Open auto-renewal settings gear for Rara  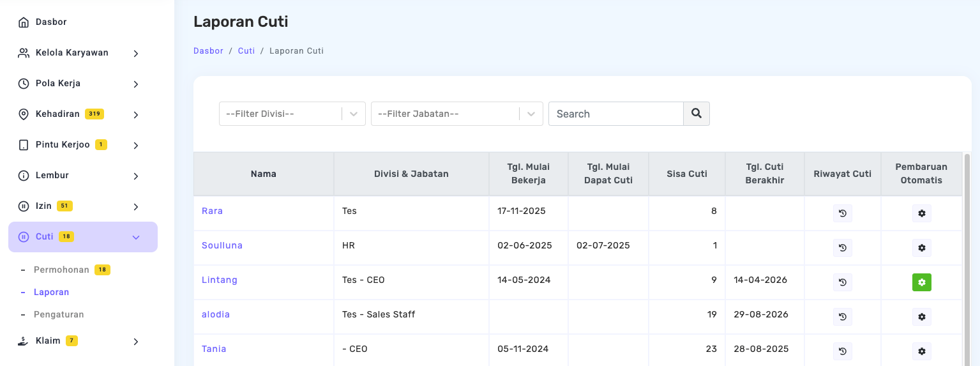(922, 213)
